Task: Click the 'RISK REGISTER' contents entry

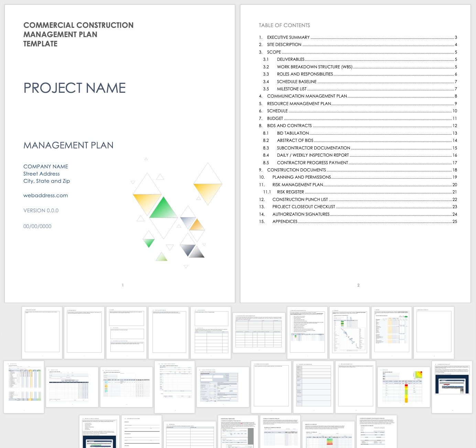Action: click(360, 192)
